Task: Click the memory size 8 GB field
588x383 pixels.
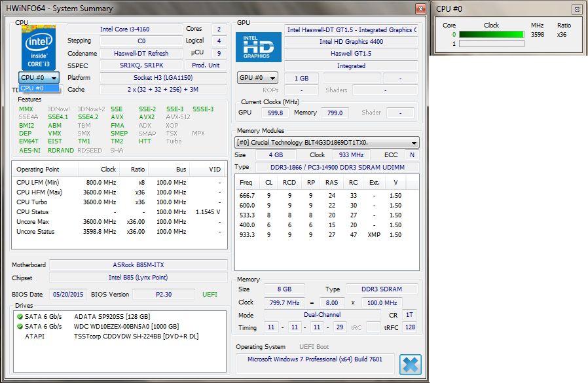Action: click(284, 289)
